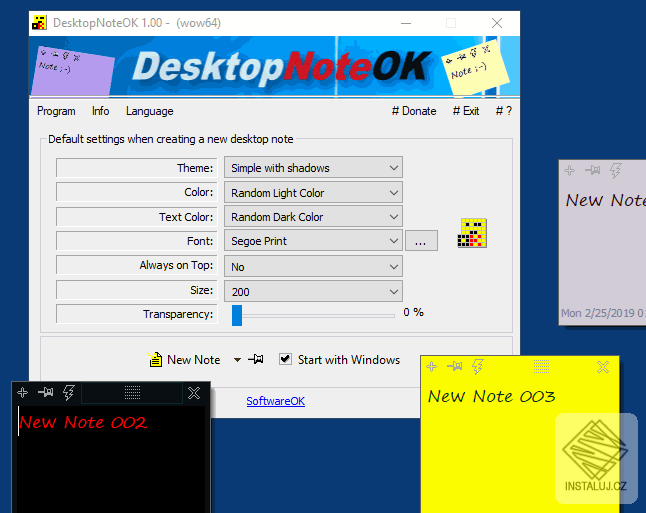Close the black New Note 002
The height and width of the screenshot is (513, 646).
(x=194, y=393)
